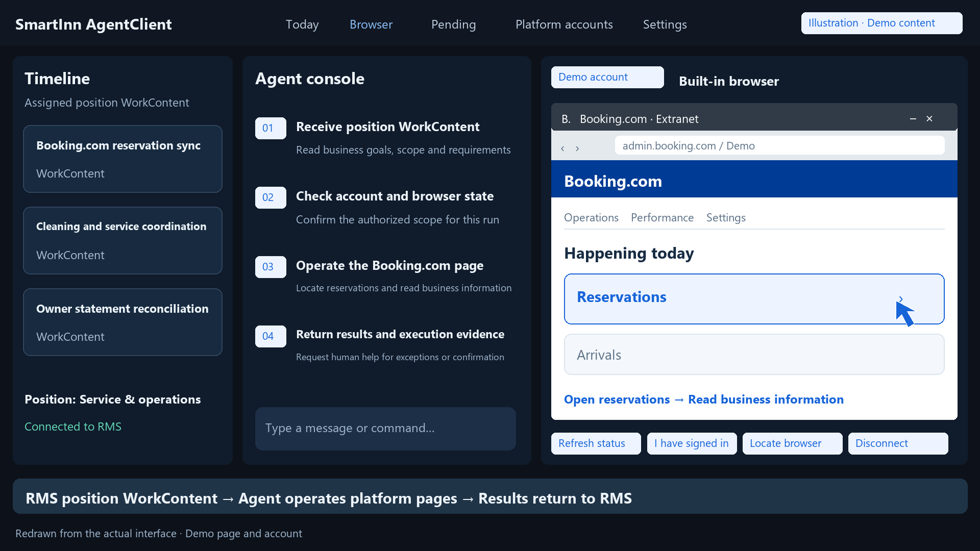Click Operate the Booking.com page title

[x=389, y=265]
